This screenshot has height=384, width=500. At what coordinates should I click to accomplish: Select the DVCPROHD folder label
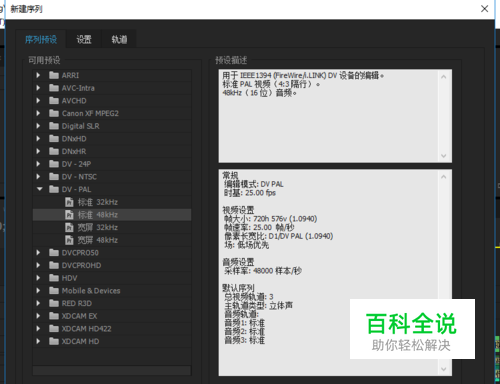click(x=81, y=265)
